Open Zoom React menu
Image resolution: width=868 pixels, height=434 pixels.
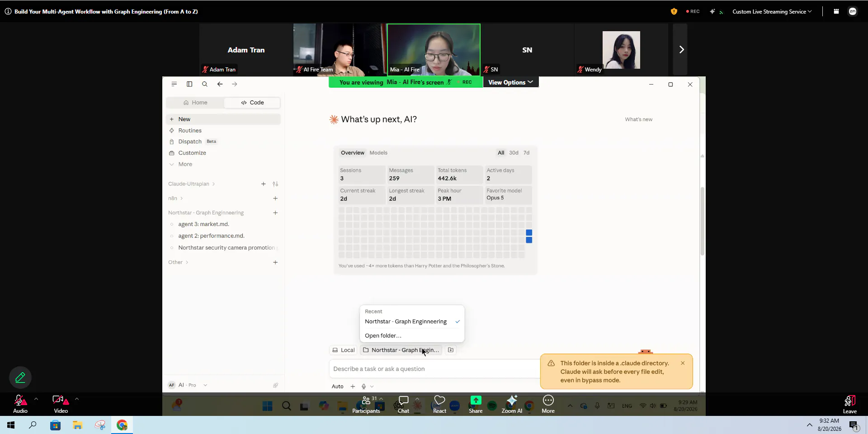click(x=439, y=405)
